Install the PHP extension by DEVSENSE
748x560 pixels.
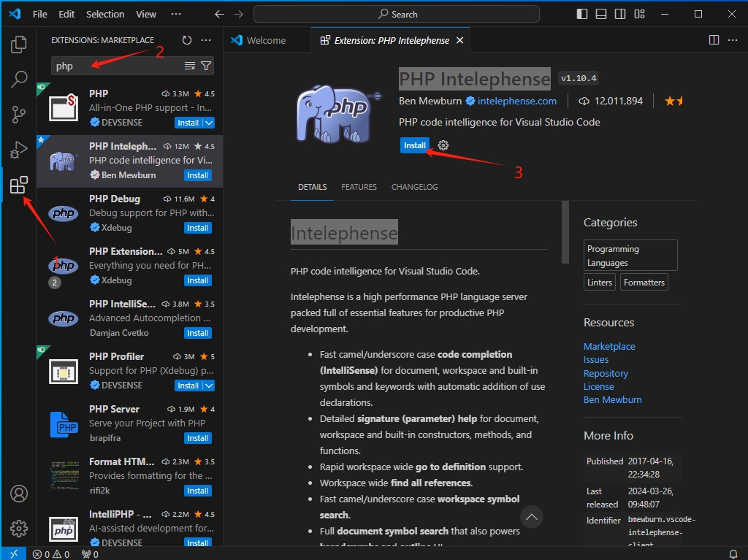188,123
